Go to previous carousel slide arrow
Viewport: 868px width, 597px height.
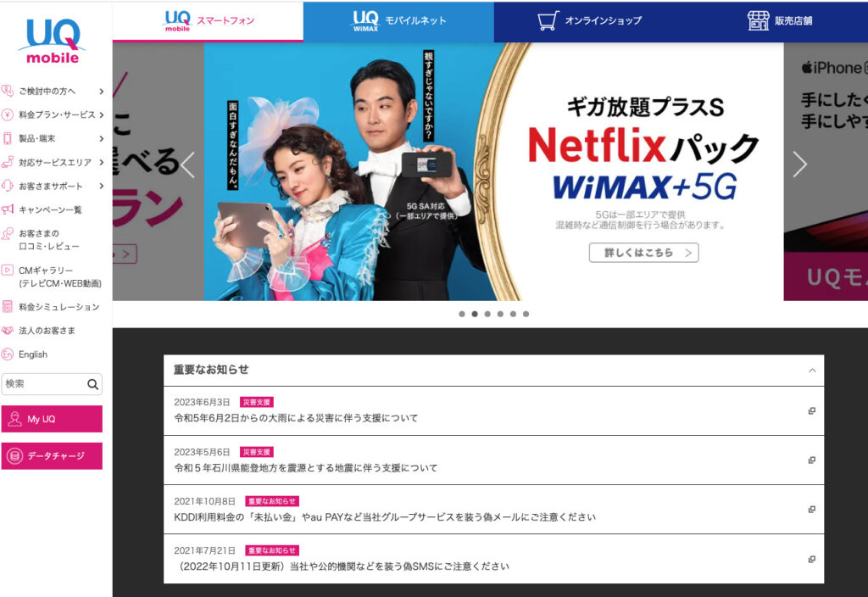pos(188,165)
